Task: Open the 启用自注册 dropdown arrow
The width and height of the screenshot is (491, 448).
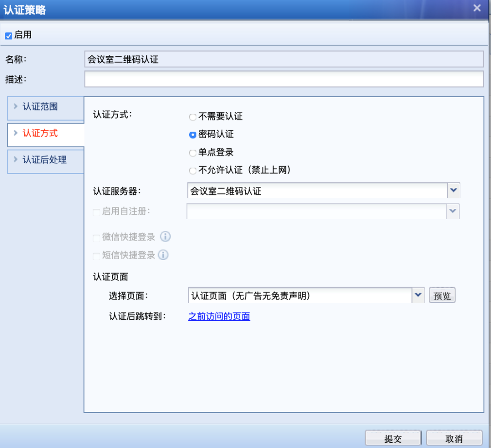Action: 453,211
